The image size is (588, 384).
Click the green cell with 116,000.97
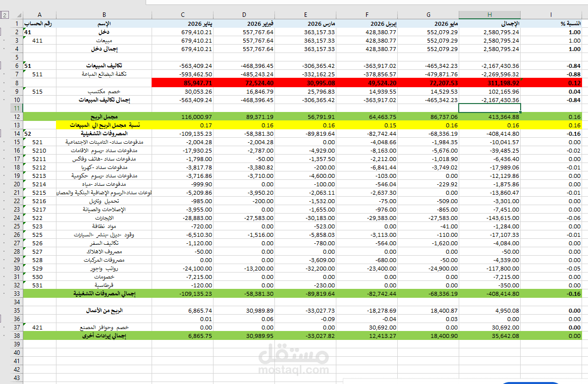(x=183, y=116)
